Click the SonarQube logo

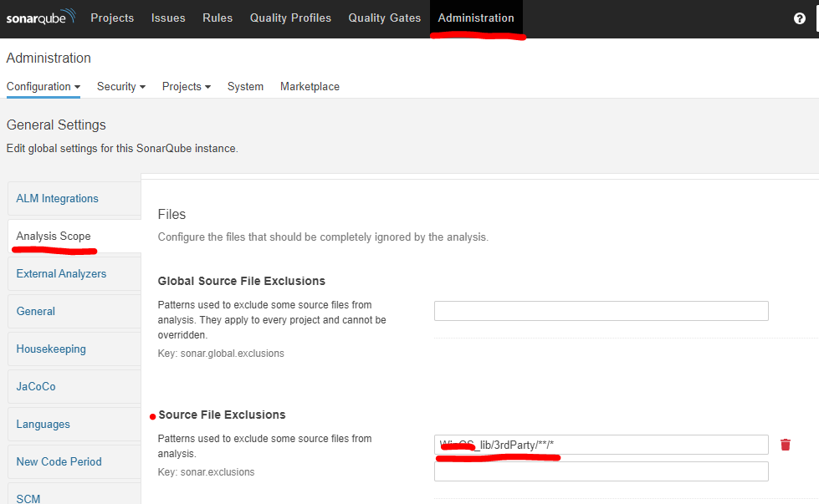tap(41, 18)
